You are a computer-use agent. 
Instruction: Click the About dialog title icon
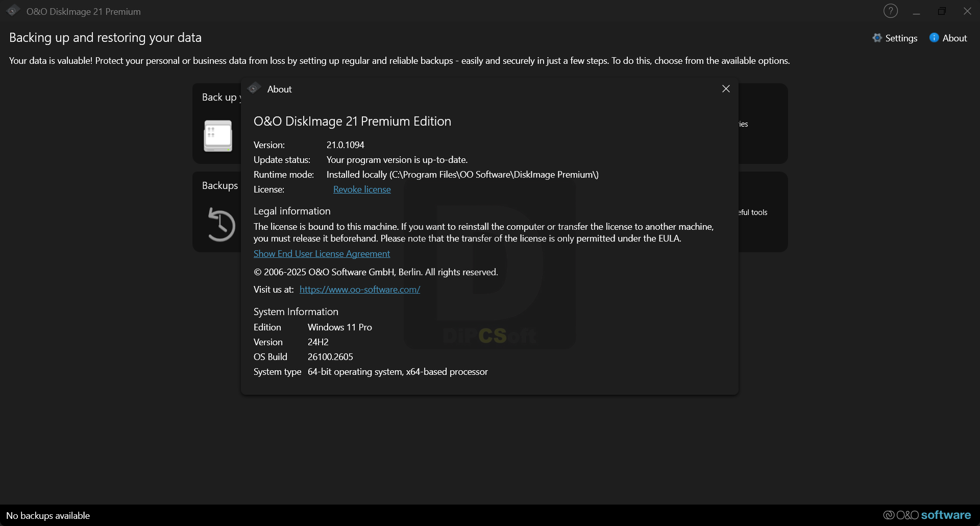click(x=254, y=88)
